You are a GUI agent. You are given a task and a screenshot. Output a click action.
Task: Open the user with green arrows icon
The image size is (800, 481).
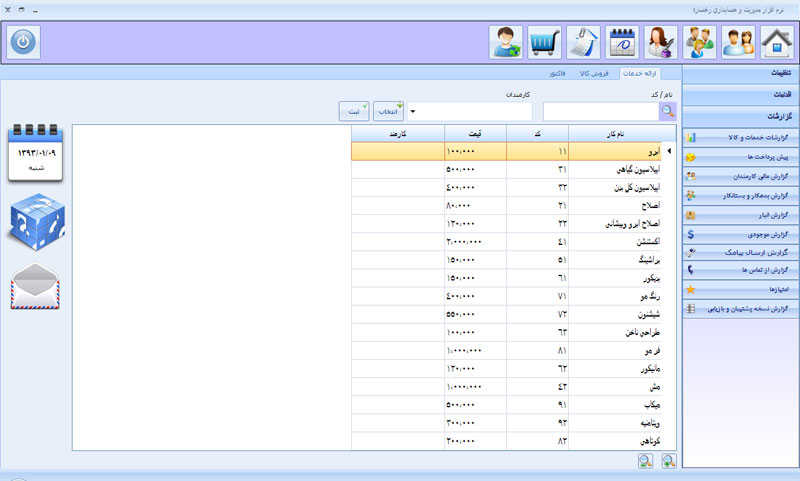[x=506, y=42]
